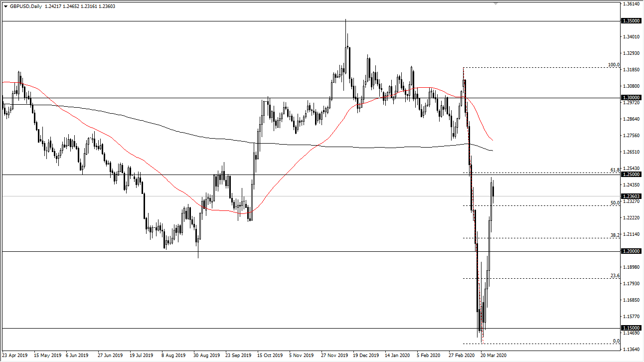Click the 1.28640 price axis label
Image resolution: width=644 pixels, height=362 pixels.
[x=632, y=119]
